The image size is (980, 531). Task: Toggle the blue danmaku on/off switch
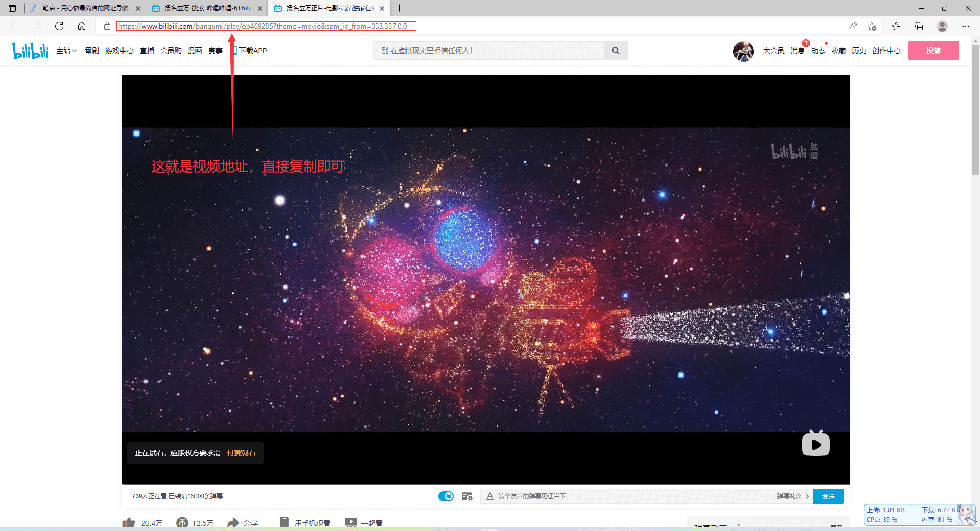coord(446,496)
